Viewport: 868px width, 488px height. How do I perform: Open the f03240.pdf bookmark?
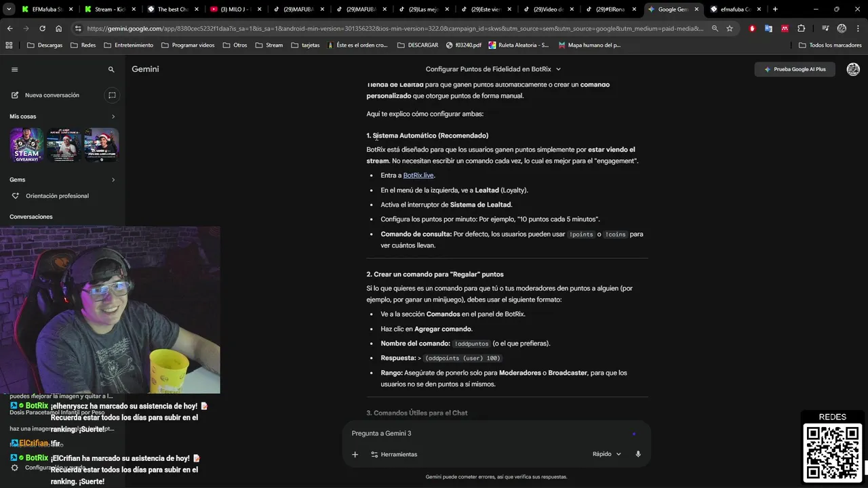[x=464, y=45]
